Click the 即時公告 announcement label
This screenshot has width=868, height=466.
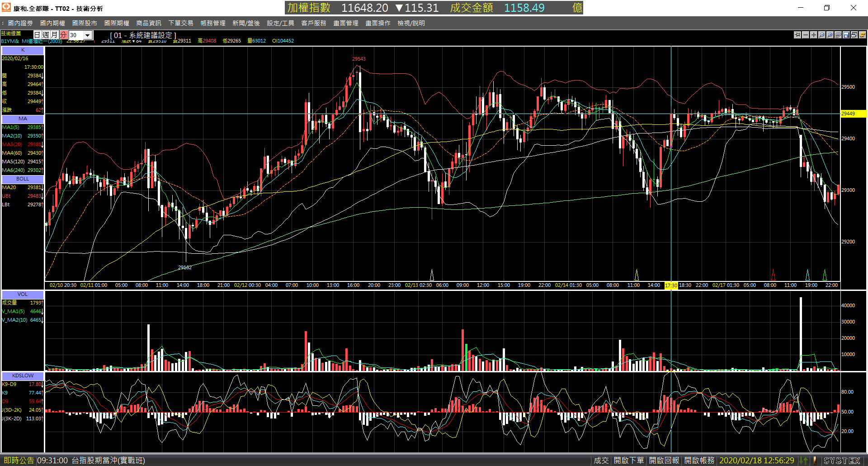point(19,461)
